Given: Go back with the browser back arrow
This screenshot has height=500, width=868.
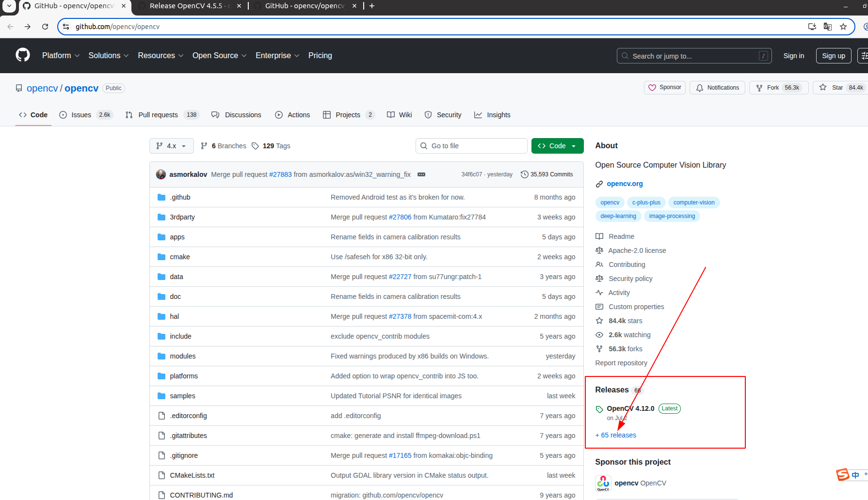Looking at the screenshot, I should click(x=10, y=27).
